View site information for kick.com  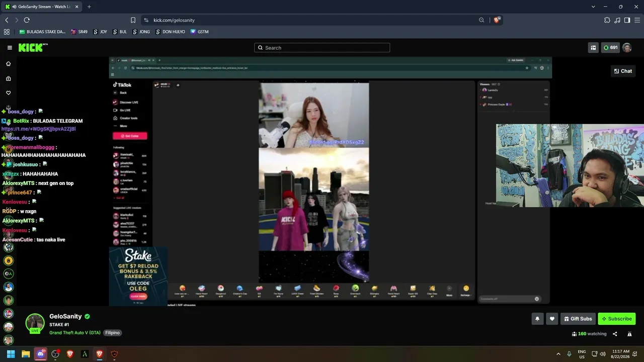coord(146,20)
